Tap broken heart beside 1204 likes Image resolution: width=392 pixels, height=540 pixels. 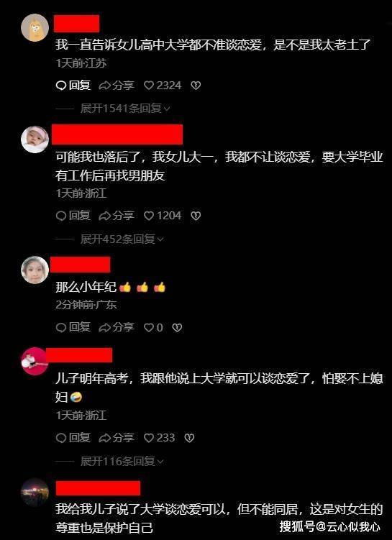196,216
